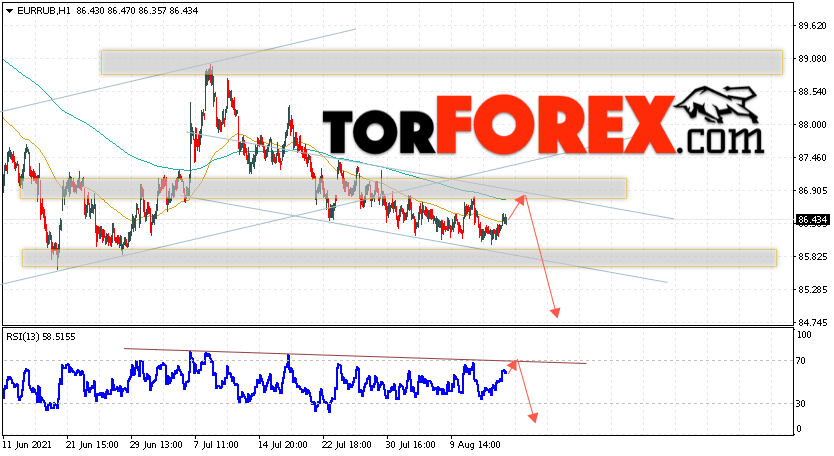Select the lower support zone near 85.825

point(399,258)
